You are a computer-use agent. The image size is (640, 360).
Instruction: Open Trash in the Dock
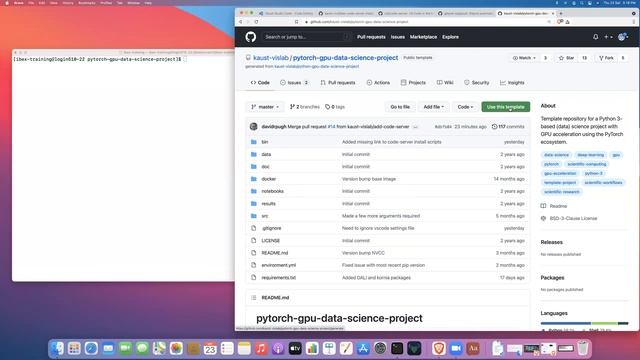pos(583,348)
